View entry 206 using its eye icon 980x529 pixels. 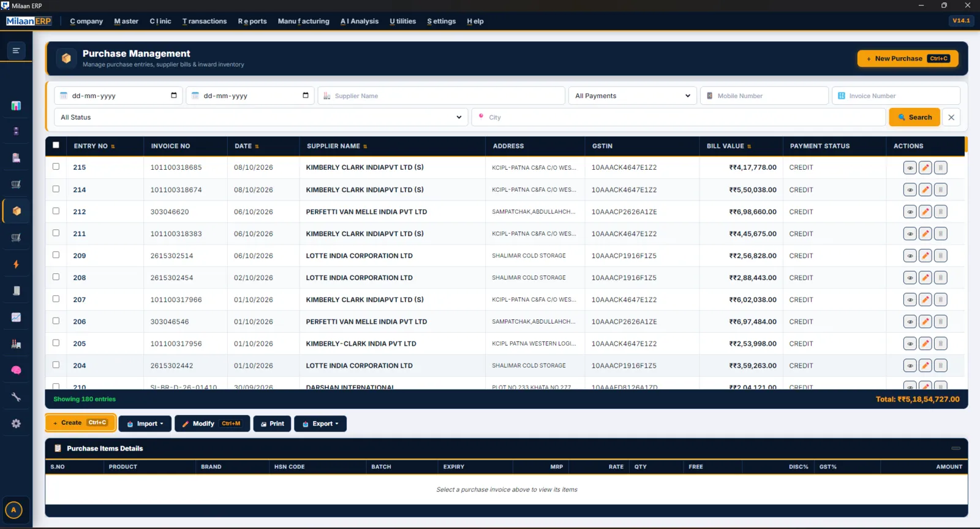(x=910, y=322)
